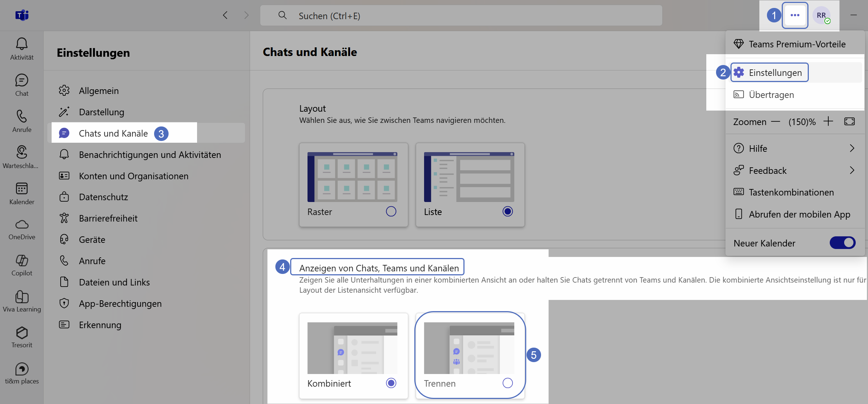868x404 pixels.
Task: Open Konten und Organisationen settings
Action: coord(146,176)
